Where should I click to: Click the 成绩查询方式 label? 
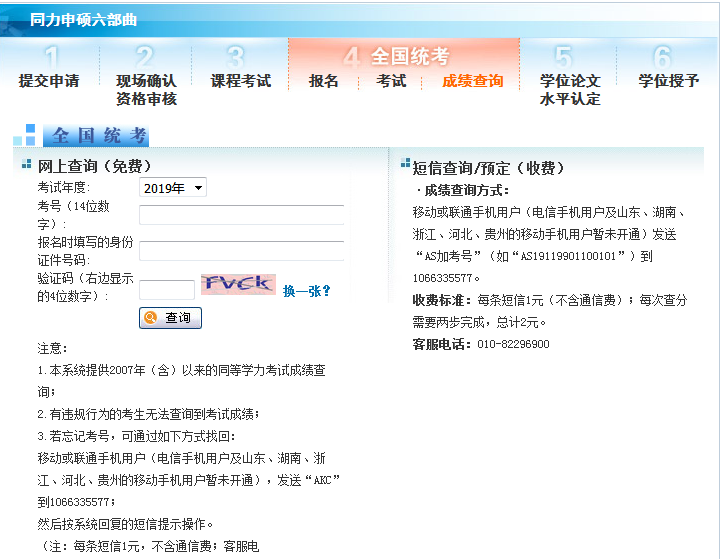point(466,190)
